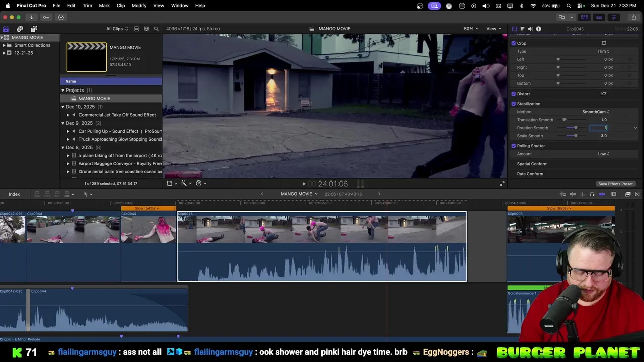Image resolution: width=644 pixels, height=362 pixels.
Task: Open the audio inspector speaker icon
Action: [530, 29]
